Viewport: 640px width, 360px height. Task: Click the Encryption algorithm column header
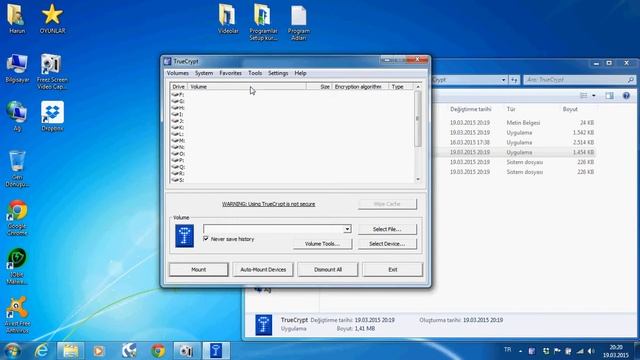(360, 87)
